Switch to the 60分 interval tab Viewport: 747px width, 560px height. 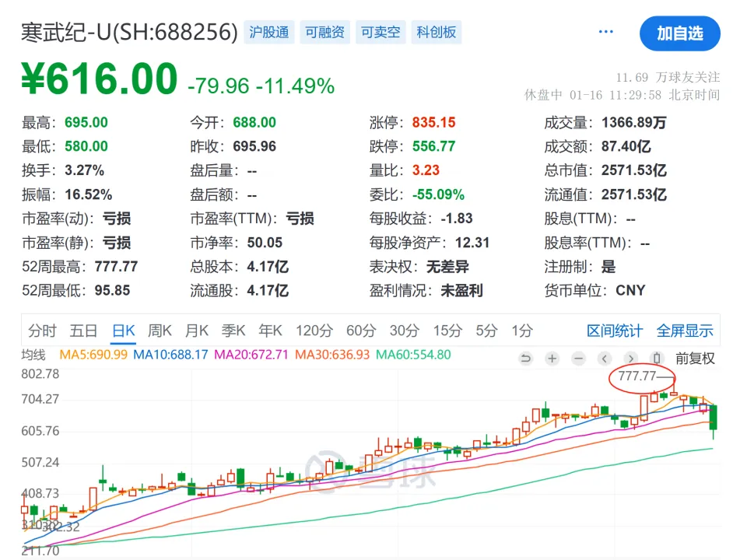click(360, 331)
